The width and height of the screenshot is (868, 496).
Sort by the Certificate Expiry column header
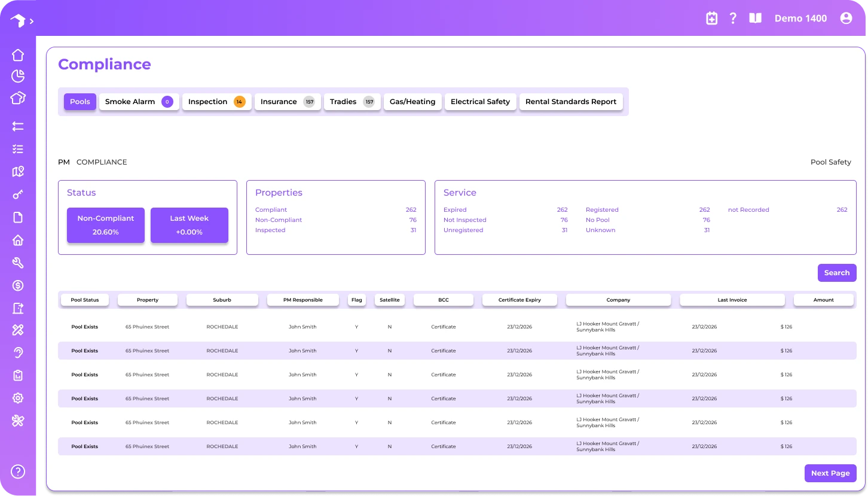(519, 300)
